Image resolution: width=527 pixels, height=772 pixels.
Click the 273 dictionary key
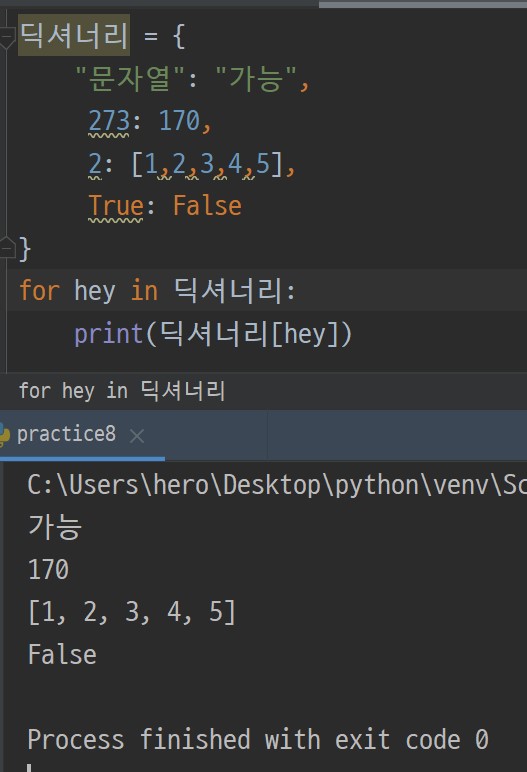[109, 121]
